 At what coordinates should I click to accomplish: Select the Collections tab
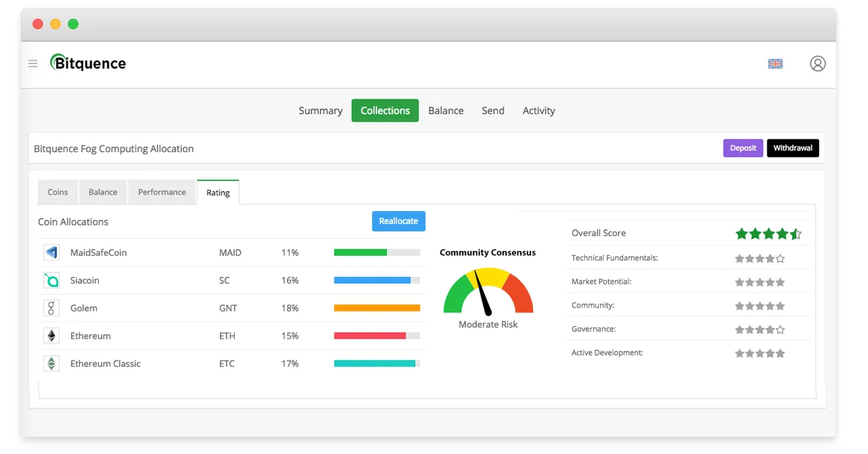pos(385,111)
